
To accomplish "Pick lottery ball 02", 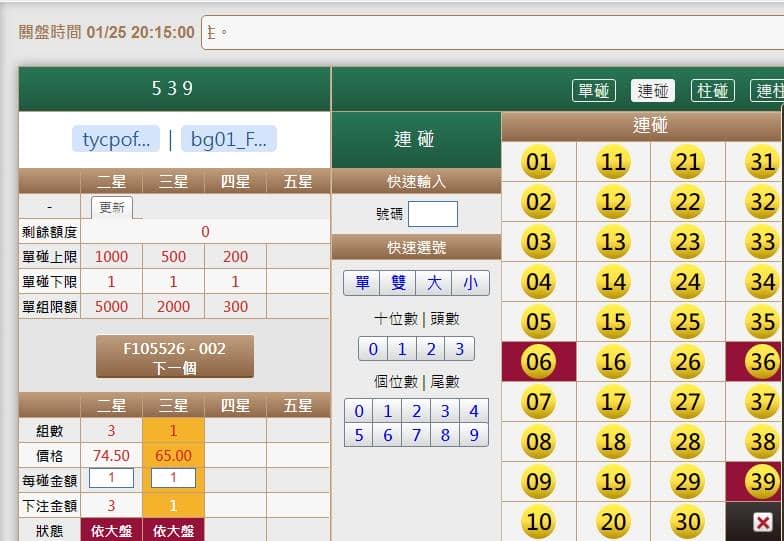I will click(x=538, y=202).
